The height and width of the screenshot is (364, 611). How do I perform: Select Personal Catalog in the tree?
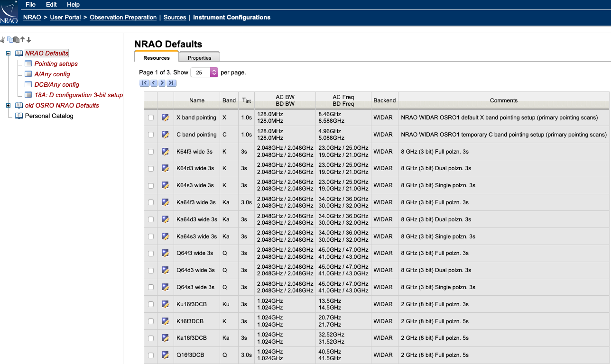tap(49, 116)
